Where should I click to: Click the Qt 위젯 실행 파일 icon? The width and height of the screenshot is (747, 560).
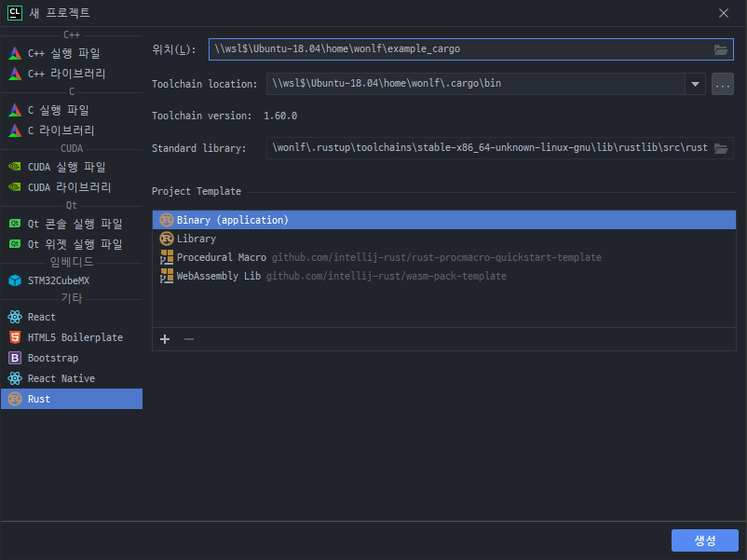(x=15, y=244)
